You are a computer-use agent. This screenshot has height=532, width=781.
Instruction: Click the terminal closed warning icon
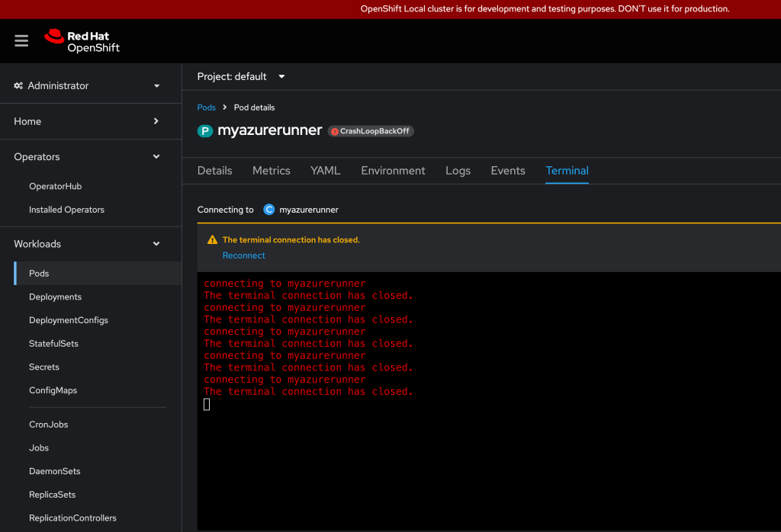212,240
